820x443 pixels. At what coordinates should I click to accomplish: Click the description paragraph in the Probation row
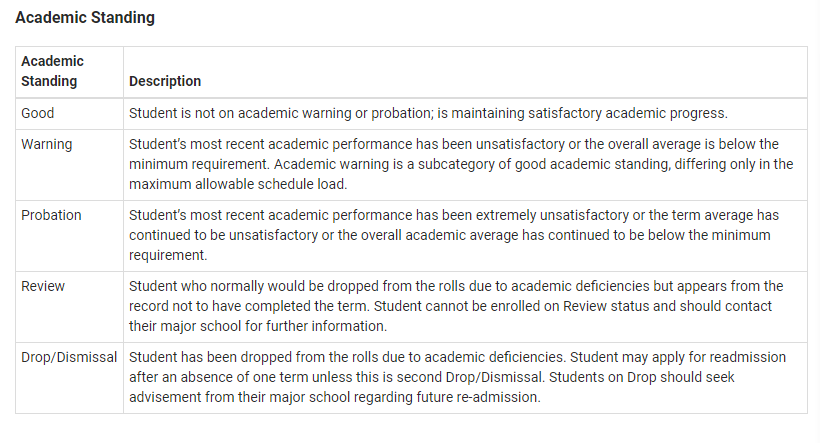[460, 235]
